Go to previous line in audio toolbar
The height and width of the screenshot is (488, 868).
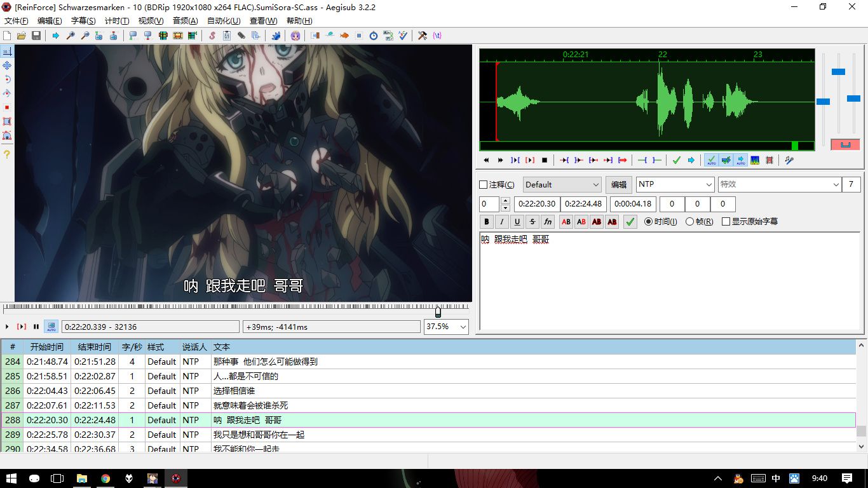coord(486,160)
